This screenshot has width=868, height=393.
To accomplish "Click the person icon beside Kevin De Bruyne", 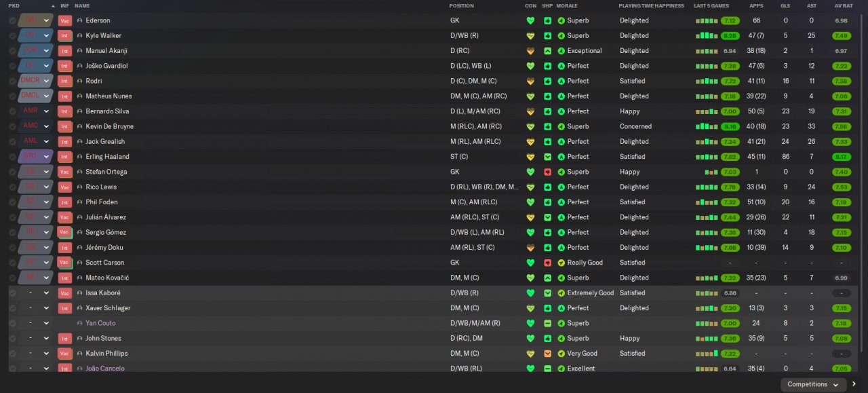I will (x=80, y=126).
